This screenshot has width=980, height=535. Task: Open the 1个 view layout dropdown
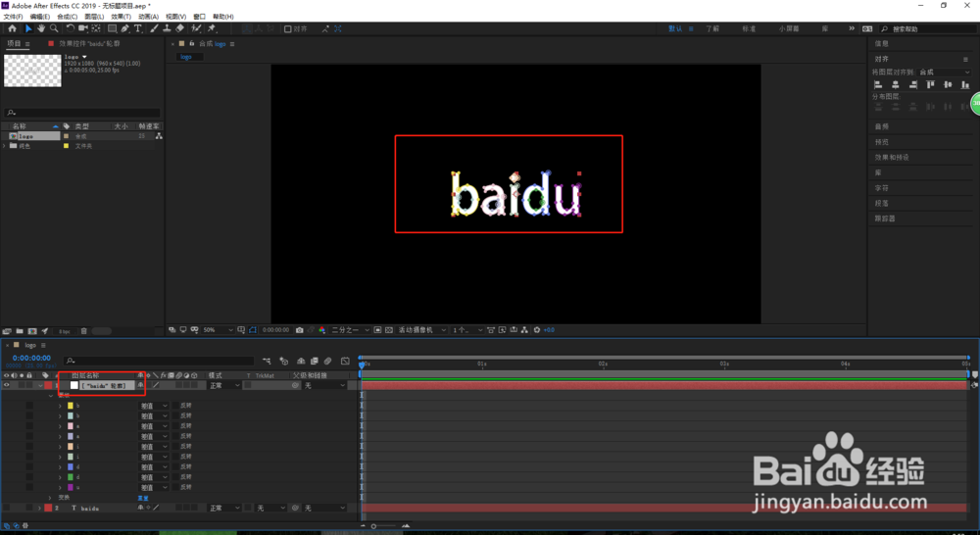(467, 330)
